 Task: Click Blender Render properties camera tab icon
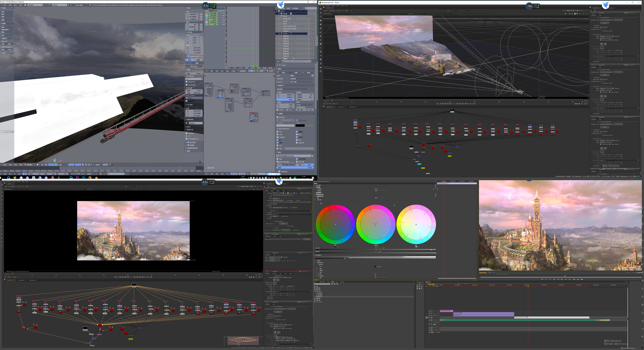point(282,62)
